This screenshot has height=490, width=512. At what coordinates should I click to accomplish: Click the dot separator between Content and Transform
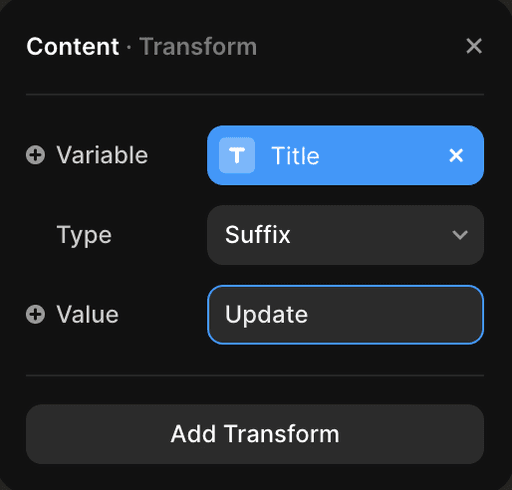click(129, 47)
